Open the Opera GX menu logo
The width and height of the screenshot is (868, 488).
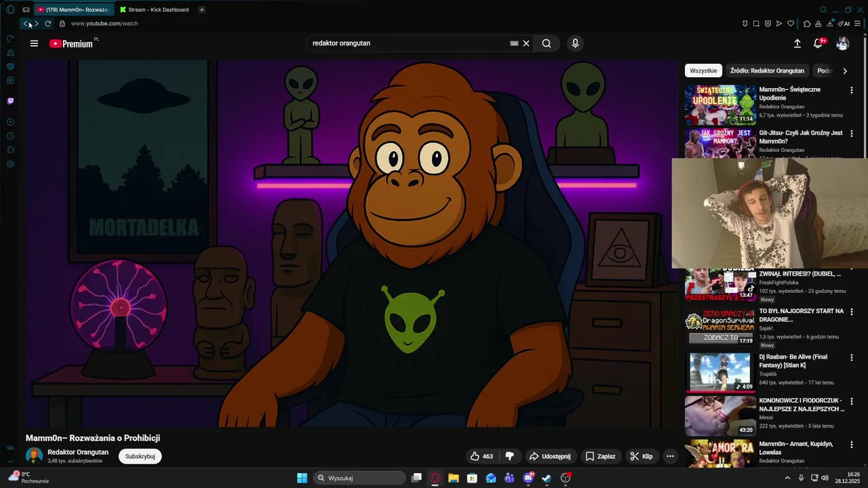[10, 9]
